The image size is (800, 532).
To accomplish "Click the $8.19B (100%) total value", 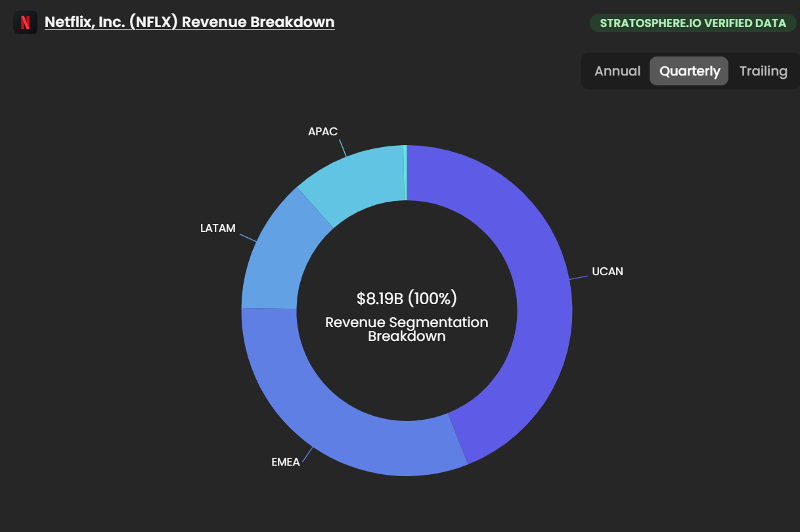I will click(x=407, y=299).
